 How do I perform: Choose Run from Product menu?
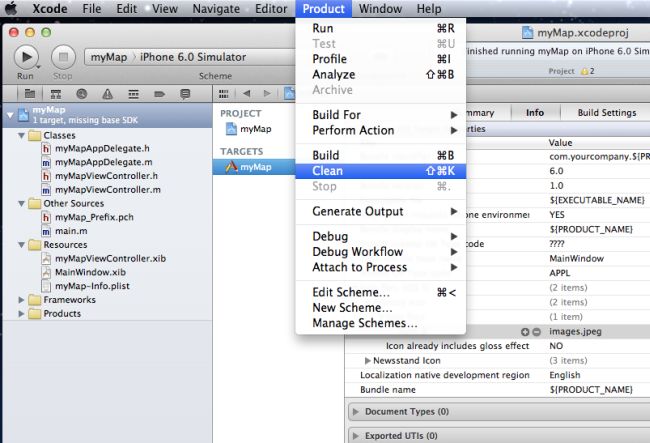tap(381, 28)
